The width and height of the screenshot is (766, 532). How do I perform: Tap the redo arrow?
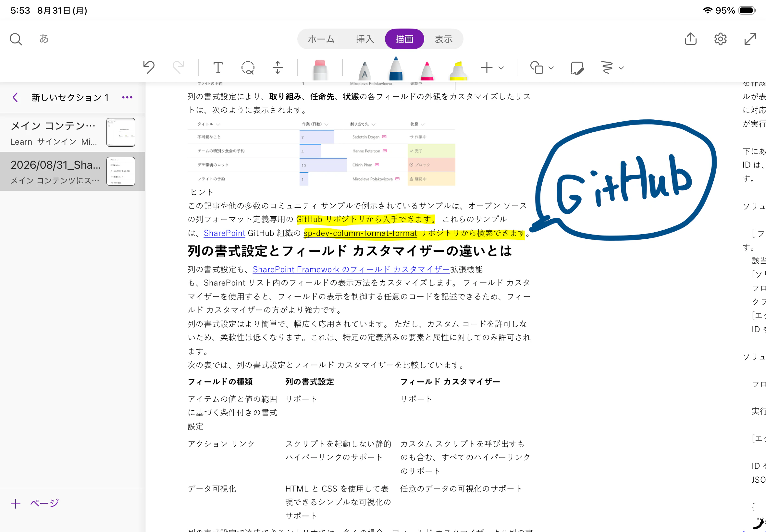tap(178, 67)
